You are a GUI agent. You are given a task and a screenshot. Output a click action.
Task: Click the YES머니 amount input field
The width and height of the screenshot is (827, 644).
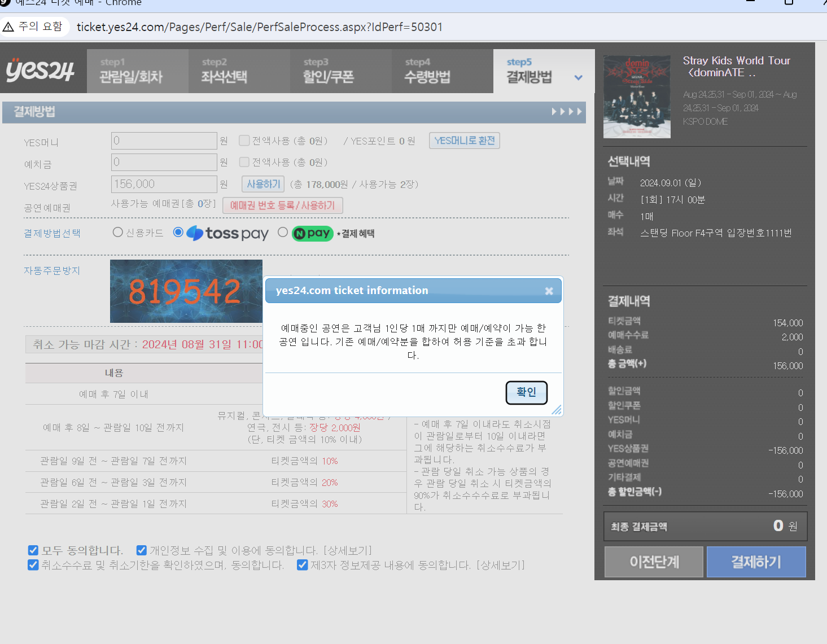click(164, 141)
